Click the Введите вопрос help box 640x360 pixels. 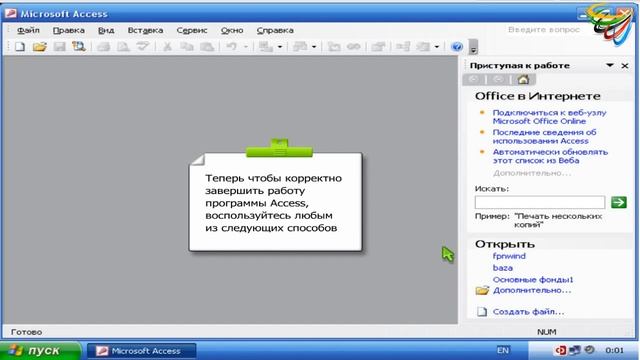[544, 30]
